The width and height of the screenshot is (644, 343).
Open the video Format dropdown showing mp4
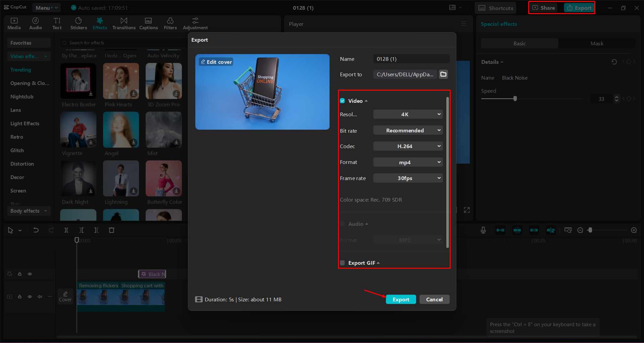408,162
